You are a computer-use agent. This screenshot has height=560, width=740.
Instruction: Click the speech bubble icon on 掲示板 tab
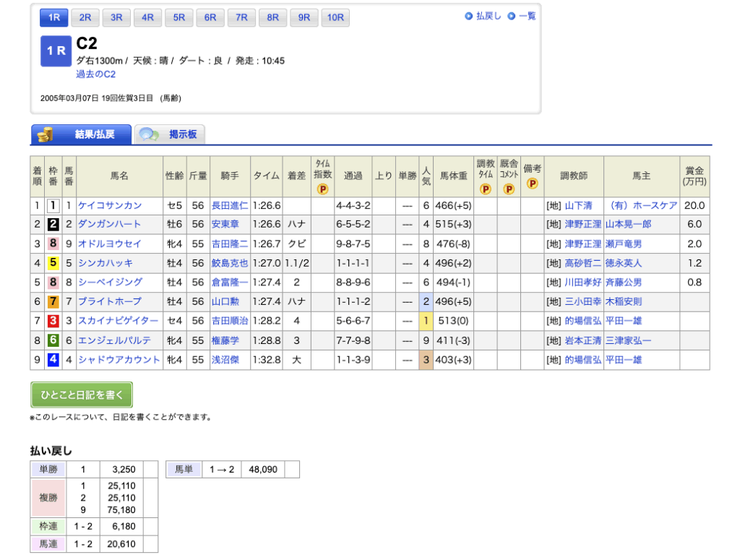pyautogui.click(x=149, y=134)
